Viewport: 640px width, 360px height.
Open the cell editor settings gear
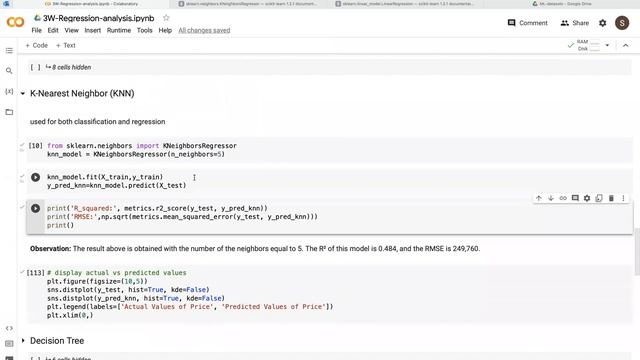tap(587, 198)
